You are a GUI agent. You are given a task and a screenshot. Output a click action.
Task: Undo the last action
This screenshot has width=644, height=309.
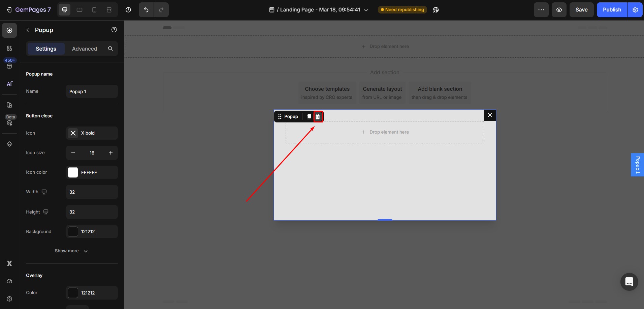(146, 10)
